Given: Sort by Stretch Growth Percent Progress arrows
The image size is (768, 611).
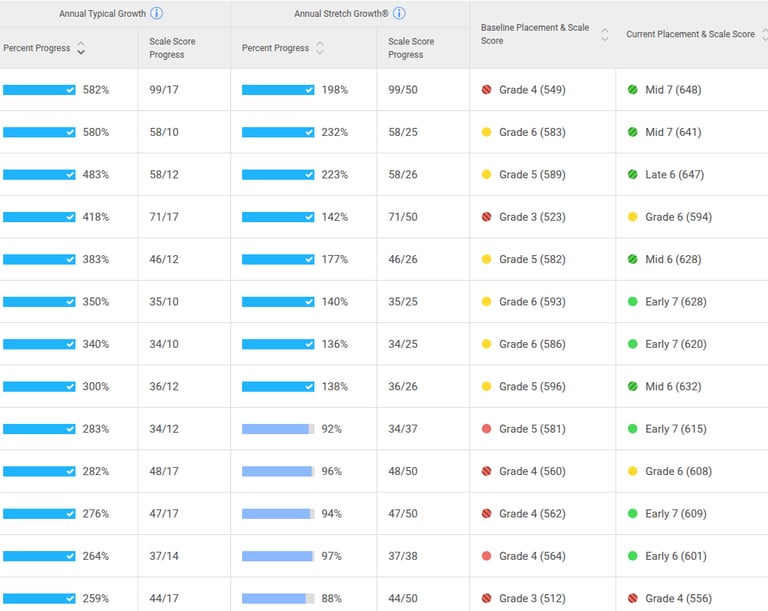Looking at the screenshot, I should click(320, 48).
